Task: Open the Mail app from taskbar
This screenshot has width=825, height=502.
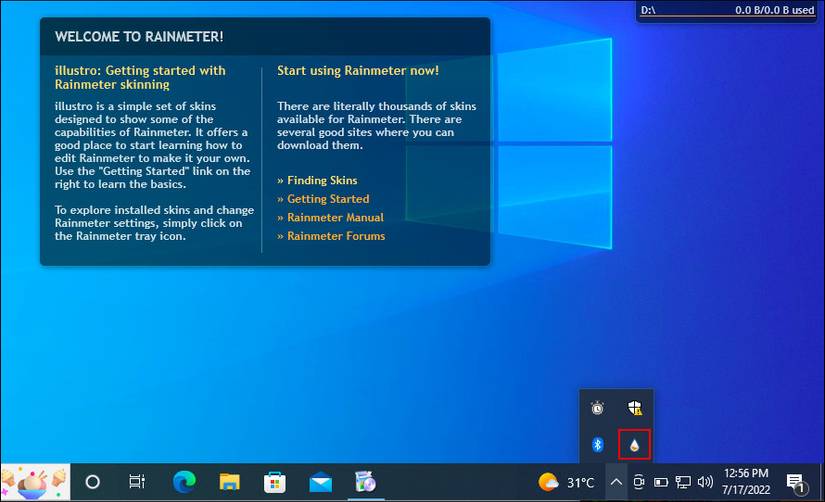Action: click(320, 483)
